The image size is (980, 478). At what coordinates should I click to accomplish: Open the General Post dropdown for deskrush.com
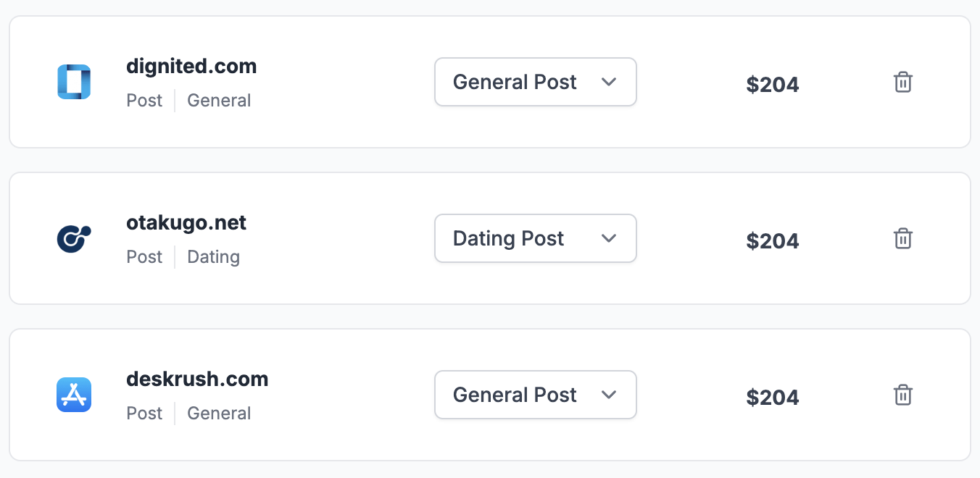tap(536, 395)
